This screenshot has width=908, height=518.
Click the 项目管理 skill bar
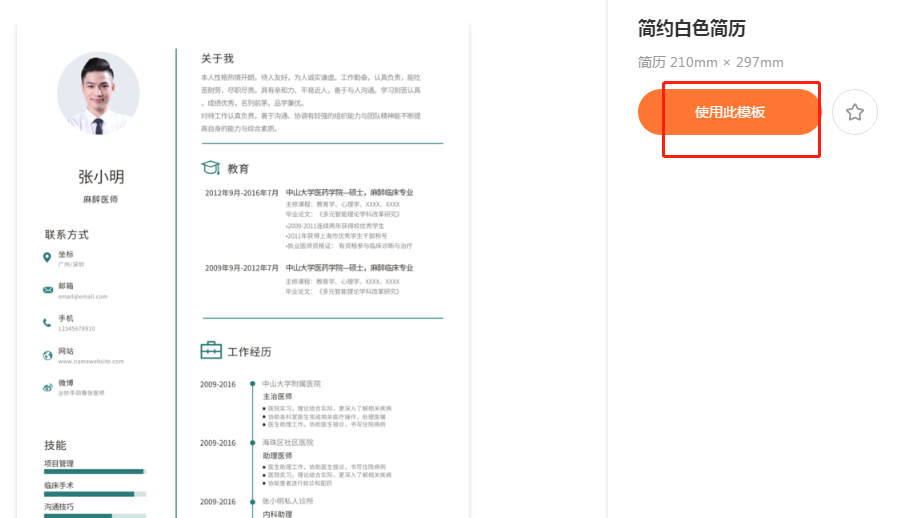tap(95, 472)
